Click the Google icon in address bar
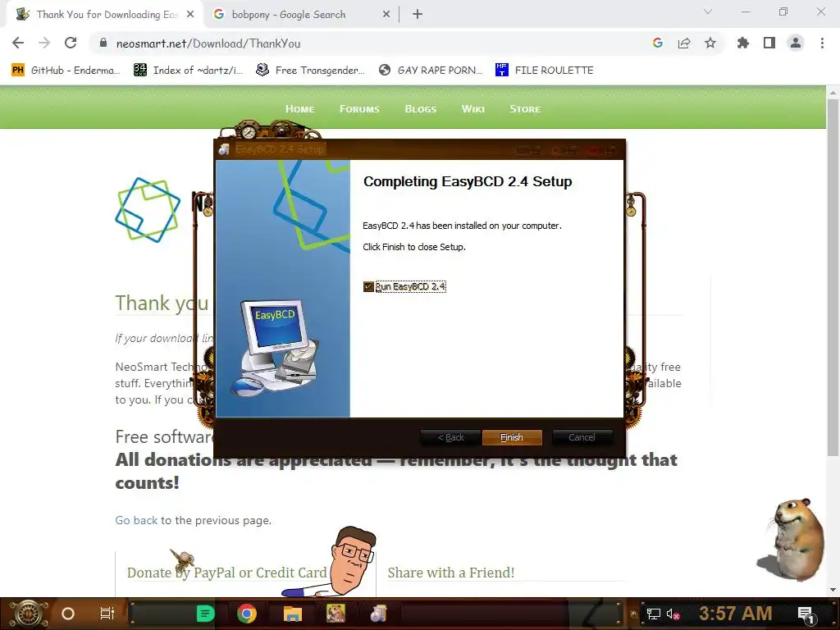 pos(658,43)
